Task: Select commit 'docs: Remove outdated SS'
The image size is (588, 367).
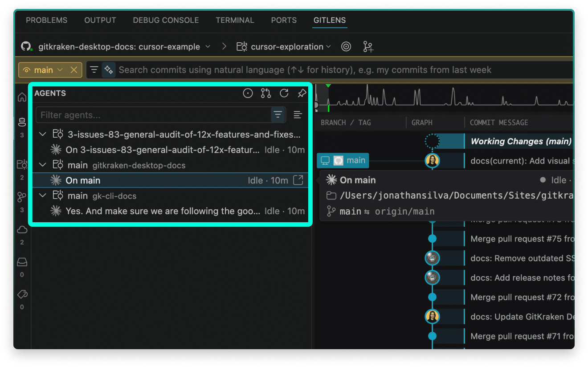Action: [522, 258]
